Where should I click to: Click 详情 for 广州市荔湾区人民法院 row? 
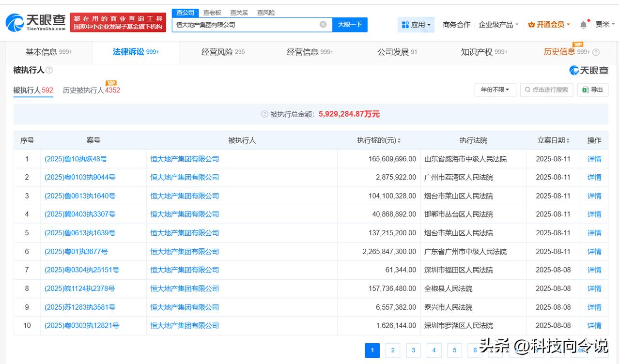tap(594, 177)
